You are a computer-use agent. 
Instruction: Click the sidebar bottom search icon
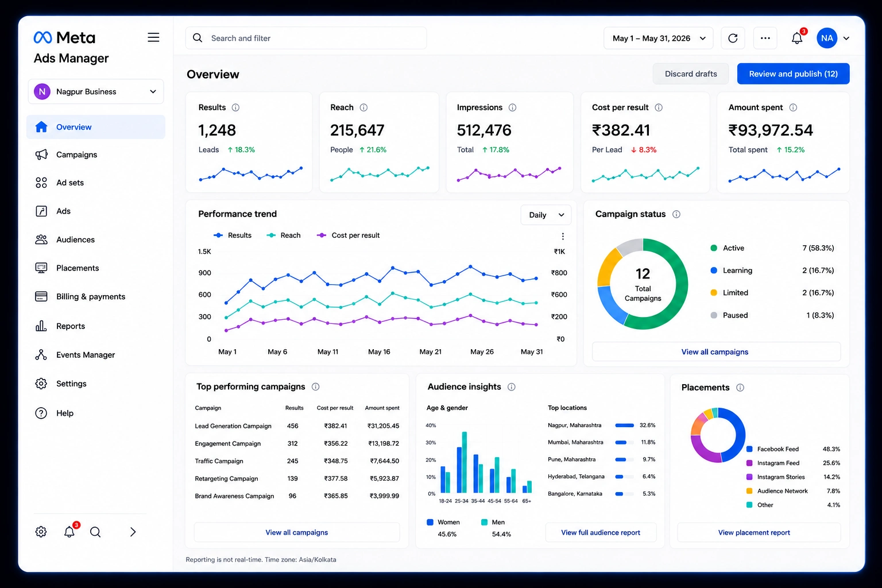95,532
